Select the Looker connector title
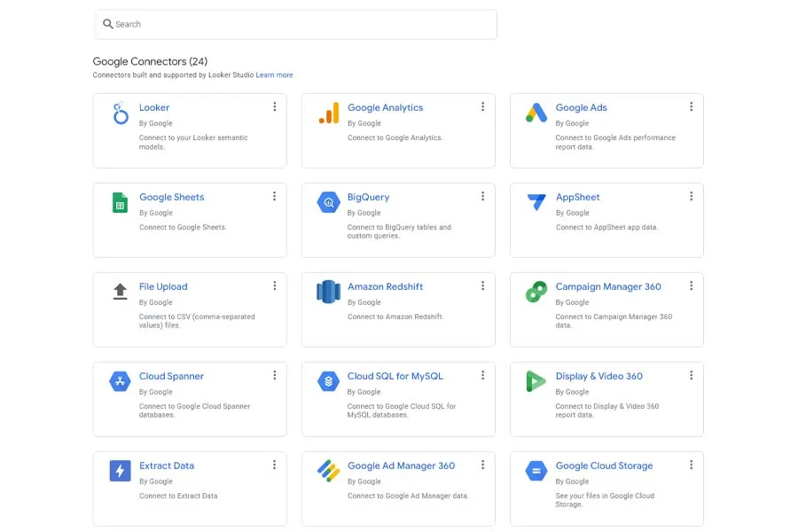The image size is (798, 532). [x=154, y=107]
